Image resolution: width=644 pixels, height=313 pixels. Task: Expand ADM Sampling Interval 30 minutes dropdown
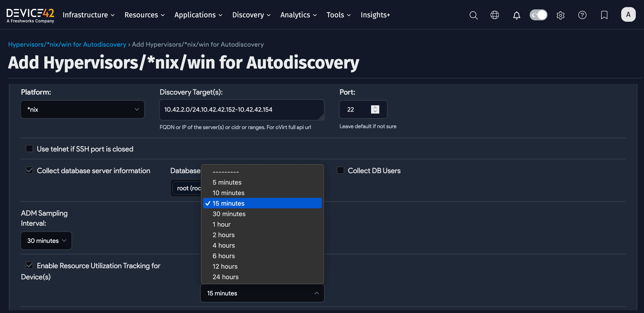point(46,240)
